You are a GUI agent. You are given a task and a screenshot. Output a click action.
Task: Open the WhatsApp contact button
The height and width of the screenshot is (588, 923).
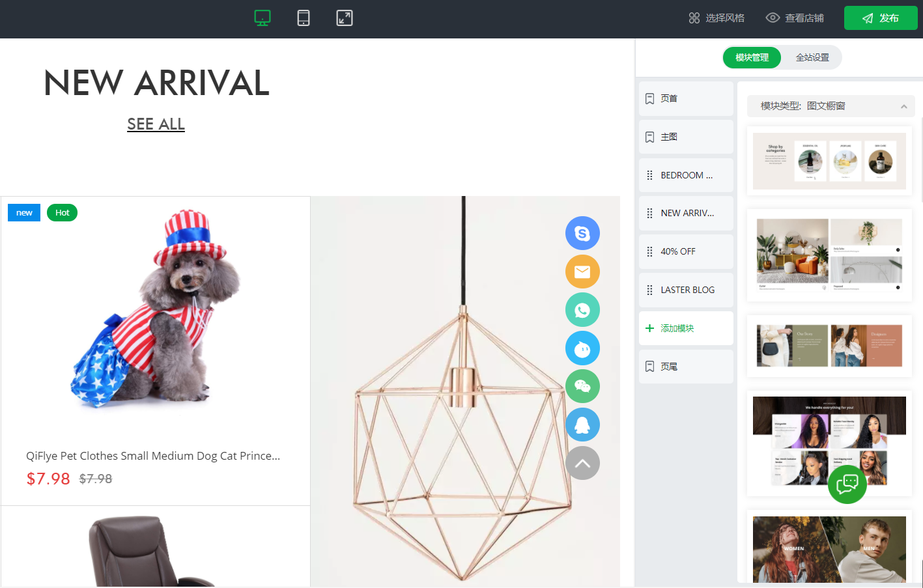tap(582, 310)
